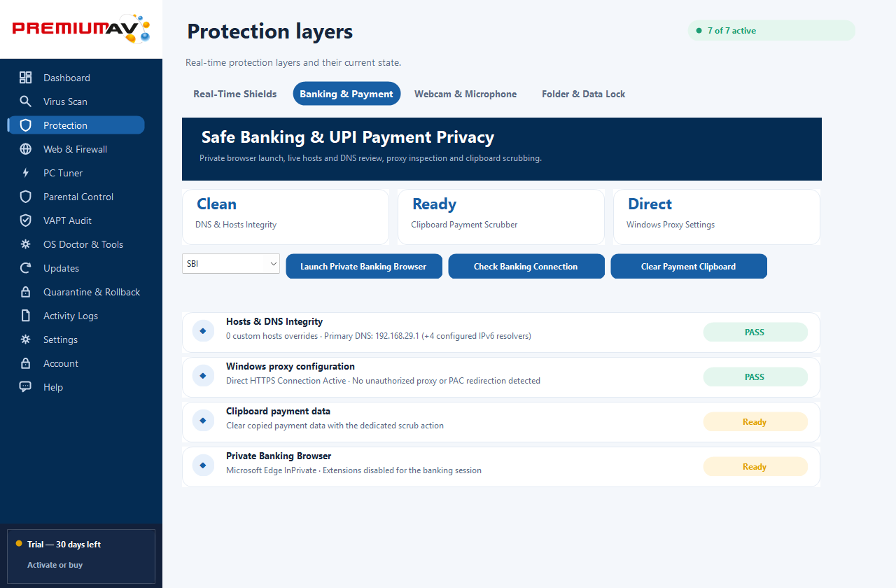
Task: Click the PremiumAV logo
Action: 81,29
